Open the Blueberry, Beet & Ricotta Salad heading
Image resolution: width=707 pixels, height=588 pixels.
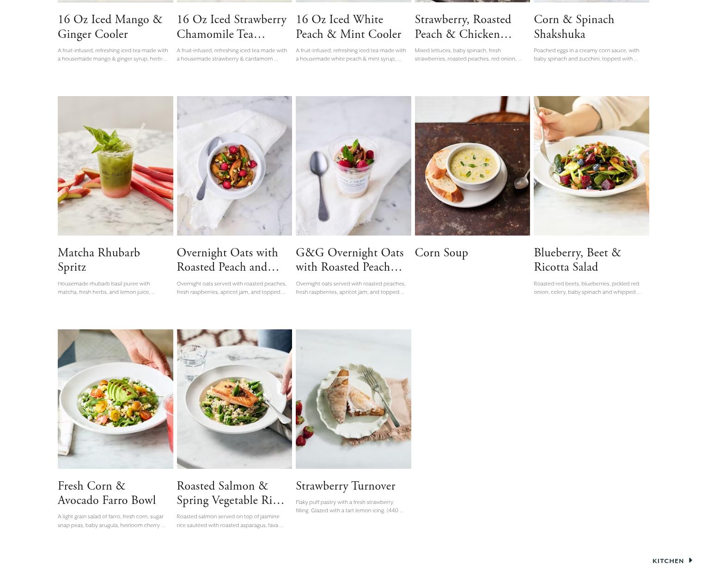click(578, 260)
